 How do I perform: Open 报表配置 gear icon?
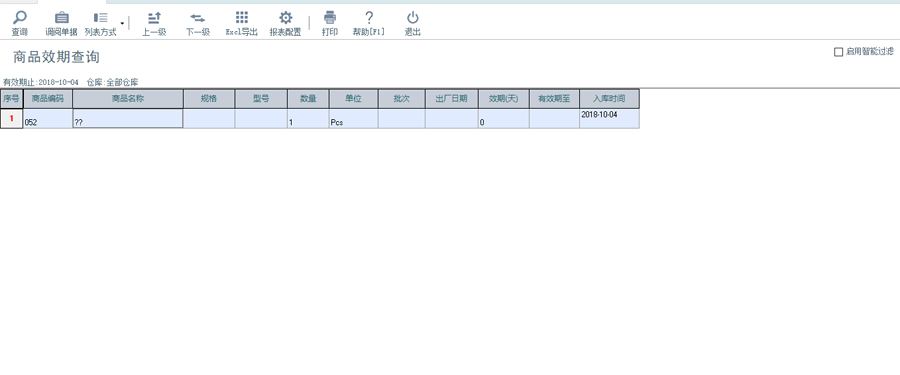click(x=285, y=18)
